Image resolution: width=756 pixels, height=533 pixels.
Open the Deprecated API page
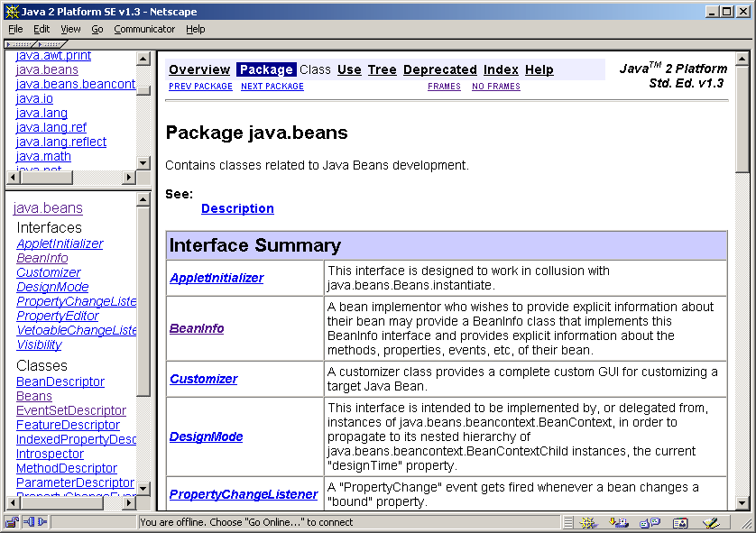pos(440,69)
